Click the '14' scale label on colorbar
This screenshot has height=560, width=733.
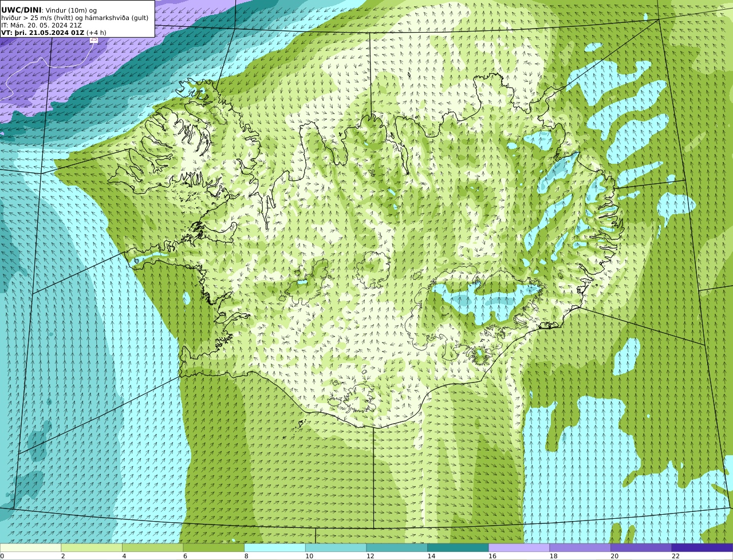tap(431, 556)
